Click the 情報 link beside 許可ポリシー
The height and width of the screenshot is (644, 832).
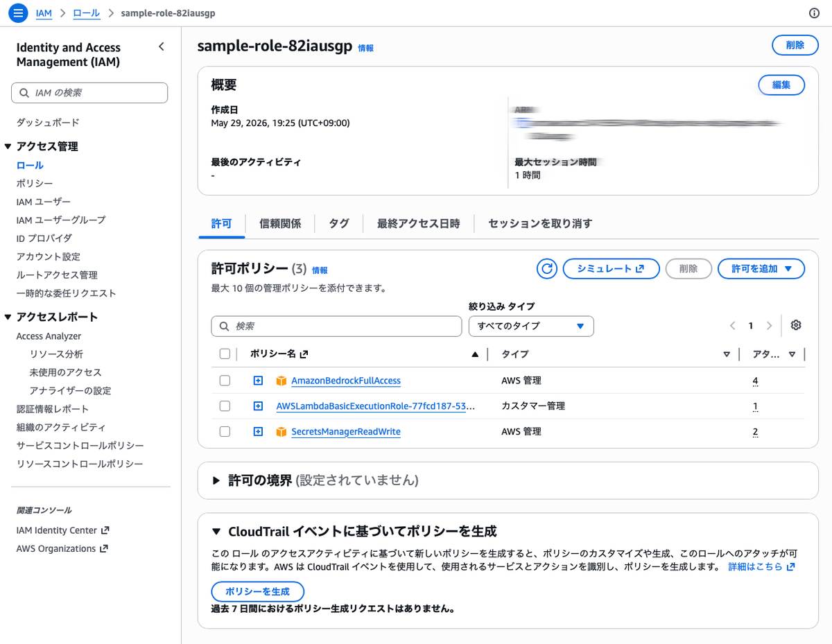coord(320,270)
